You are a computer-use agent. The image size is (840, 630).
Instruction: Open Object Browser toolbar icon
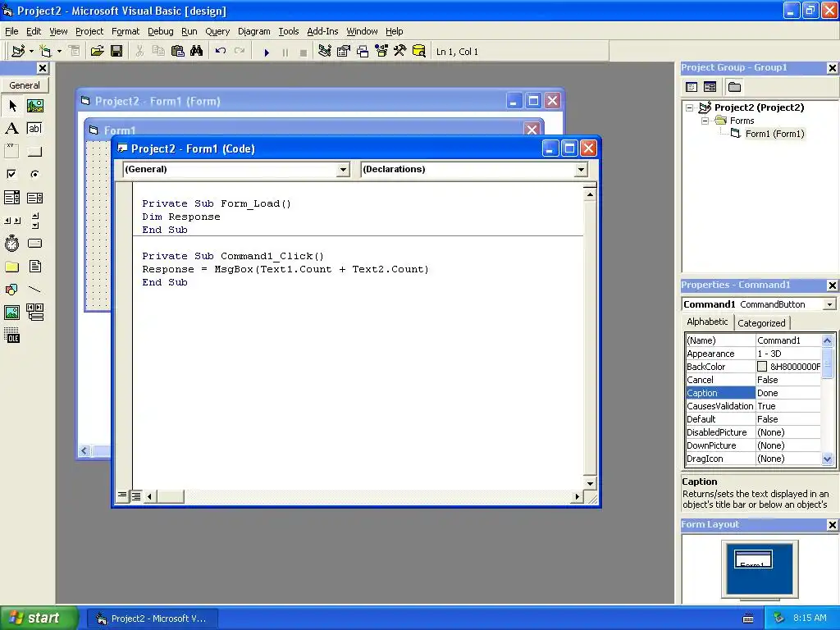[381, 51]
